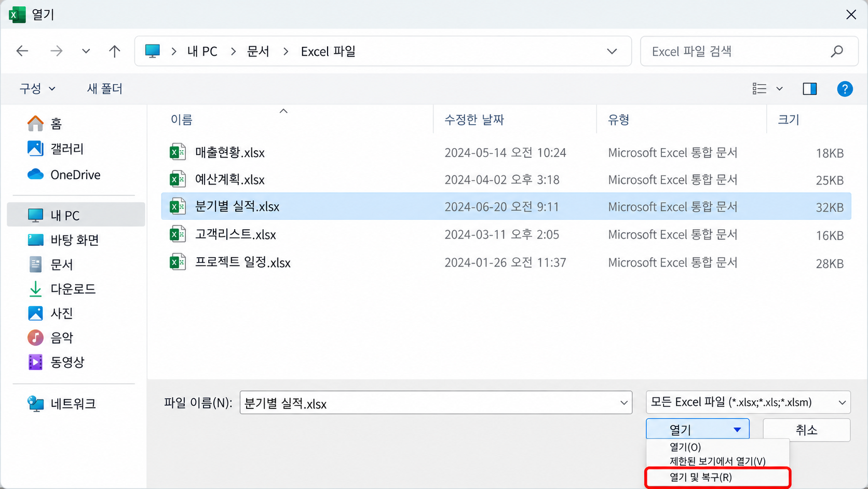
Task: Select 문서 in address breadcrumb
Action: (258, 51)
